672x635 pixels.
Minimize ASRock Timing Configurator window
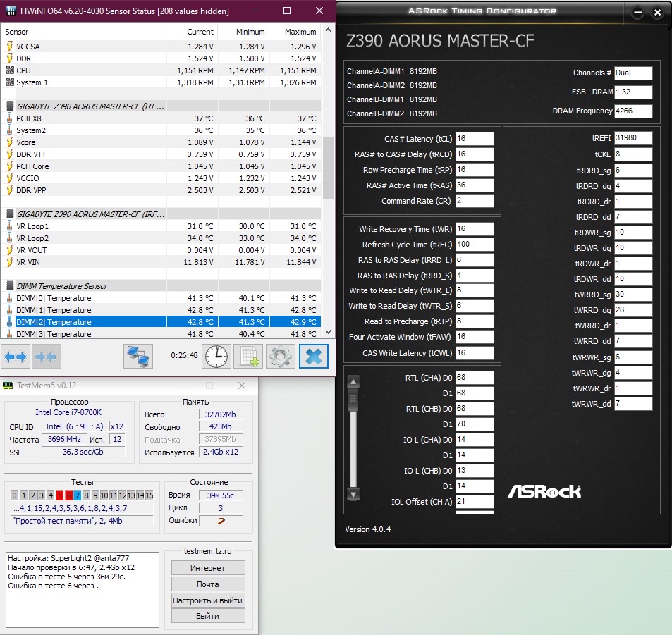click(637, 13)
